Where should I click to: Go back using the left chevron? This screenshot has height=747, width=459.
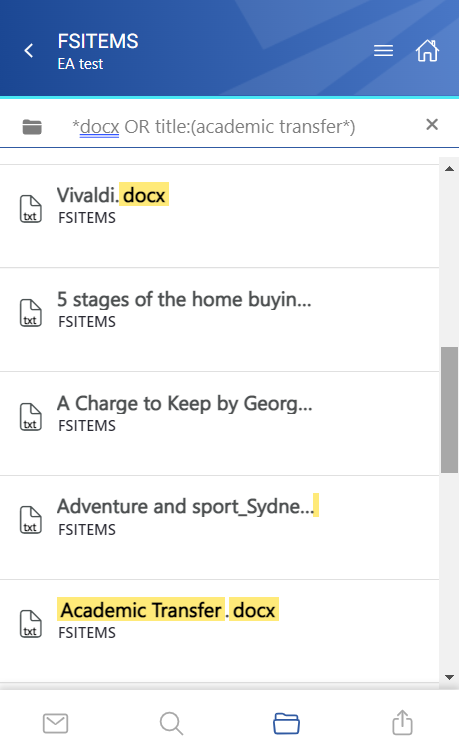[29, 50]
